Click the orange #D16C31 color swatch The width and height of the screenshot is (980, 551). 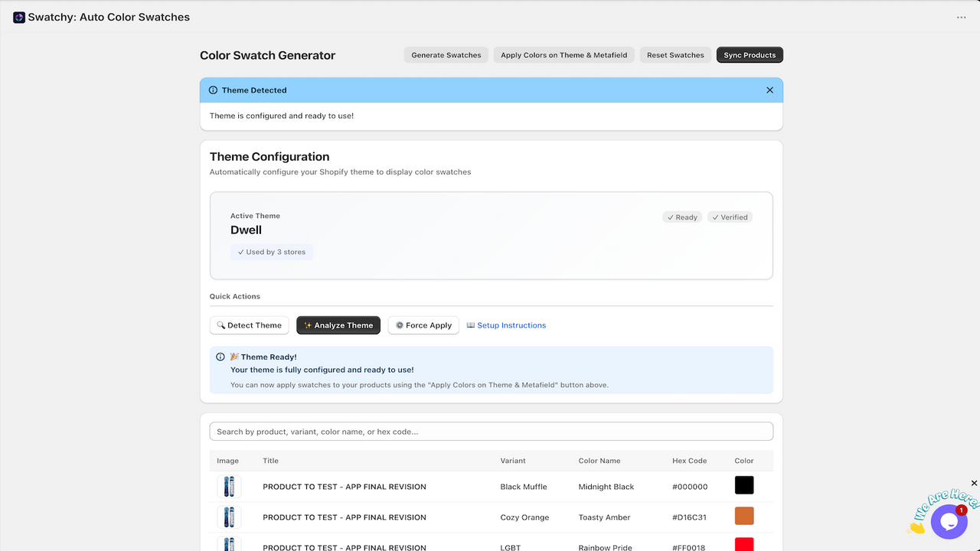tap(744, 516)
